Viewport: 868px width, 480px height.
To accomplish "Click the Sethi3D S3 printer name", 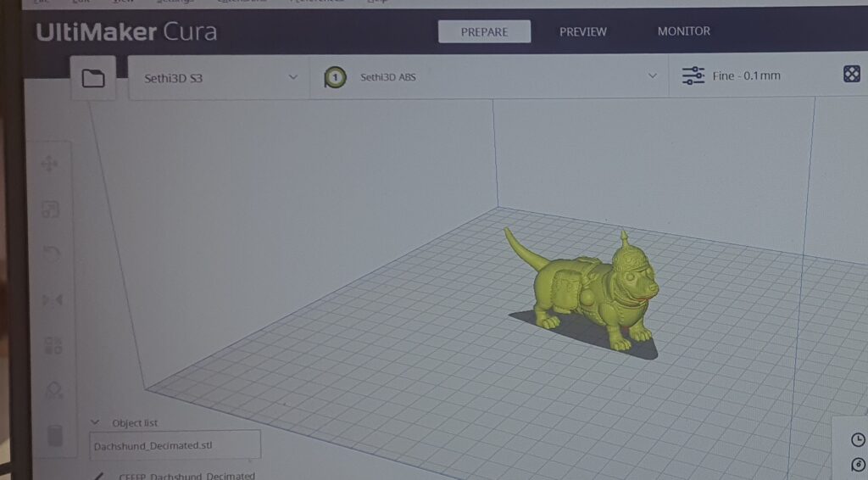I will (173, 78).
